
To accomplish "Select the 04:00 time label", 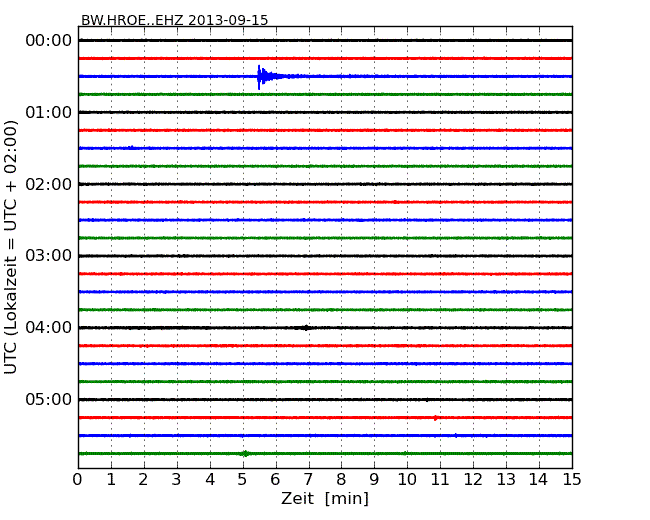I will pyautogui.click(x=49, y=328).
